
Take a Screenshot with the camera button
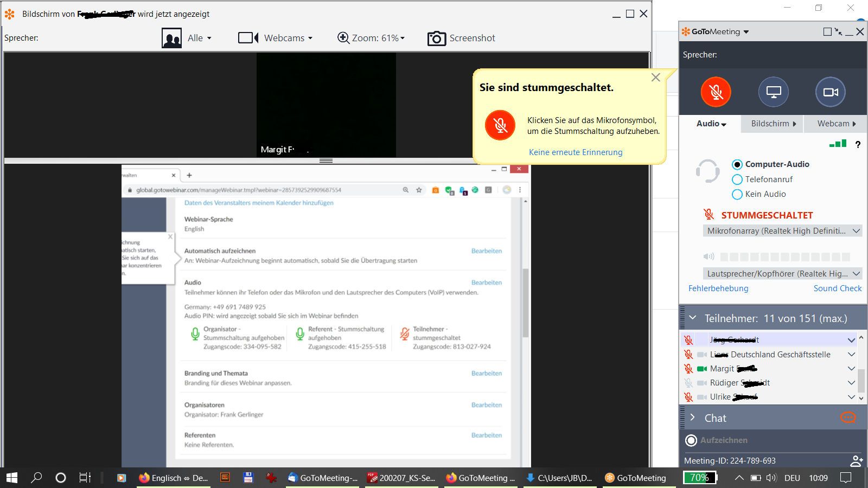[461, 38]
